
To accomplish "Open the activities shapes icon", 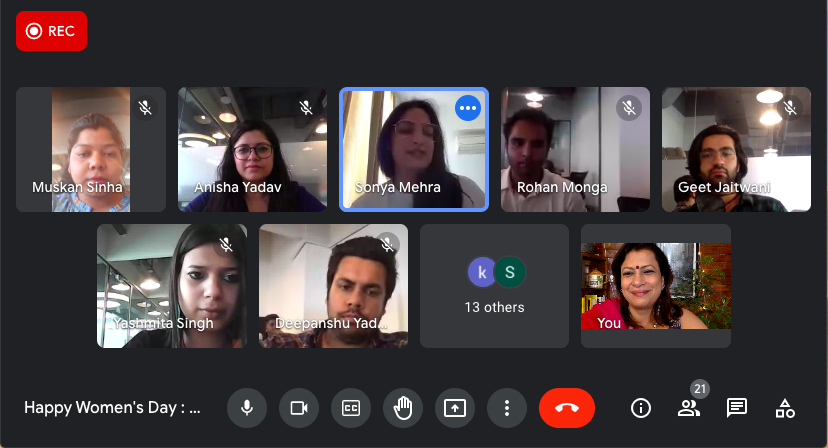I will point(785,408).
